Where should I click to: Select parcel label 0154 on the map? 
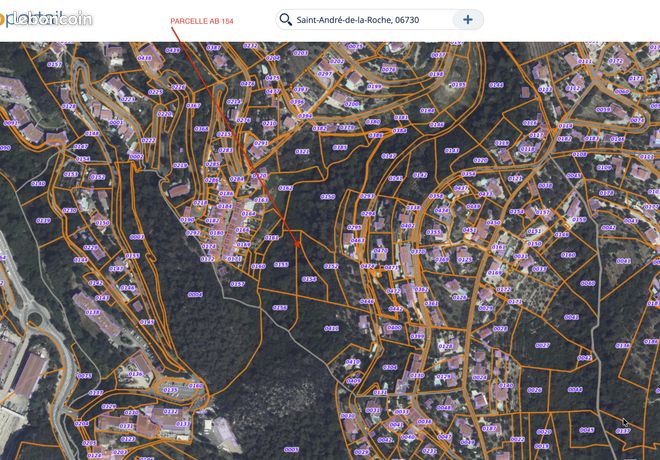(309, 279)
